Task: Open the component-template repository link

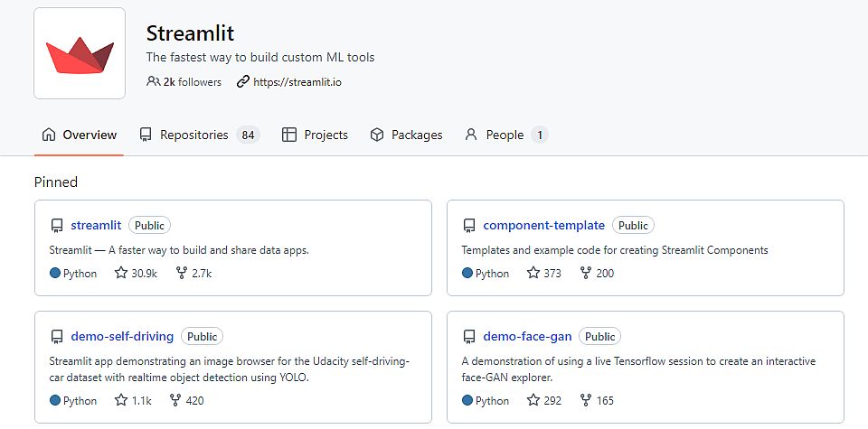Action: (544, 226)
